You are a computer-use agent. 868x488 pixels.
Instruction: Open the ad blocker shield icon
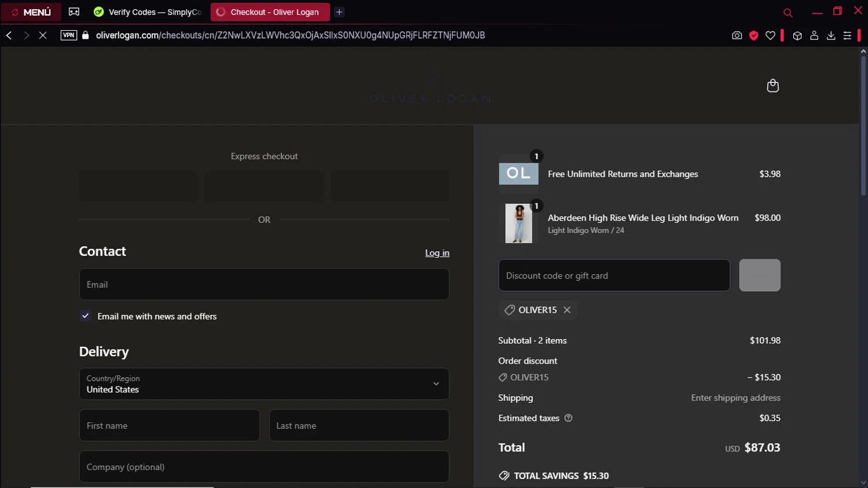pyautogui.click(x=753, y=35)
